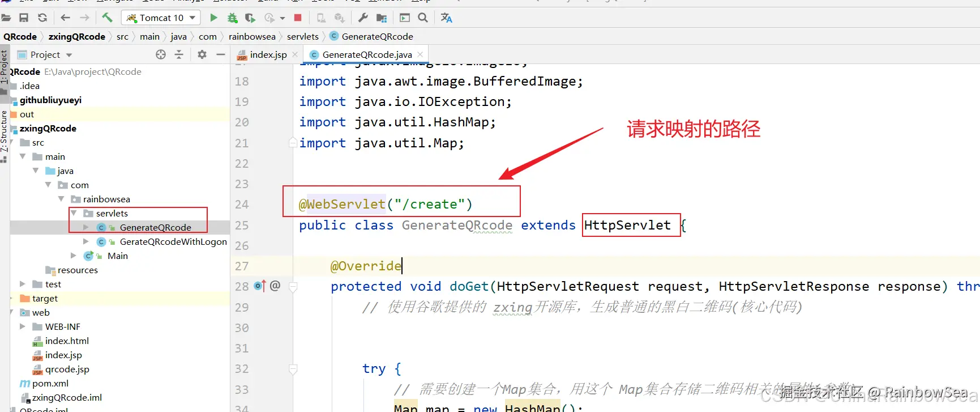The image size is (980, 412).
Task: Collapse the servlets package arrow
Action: click(x=74, y=213)
